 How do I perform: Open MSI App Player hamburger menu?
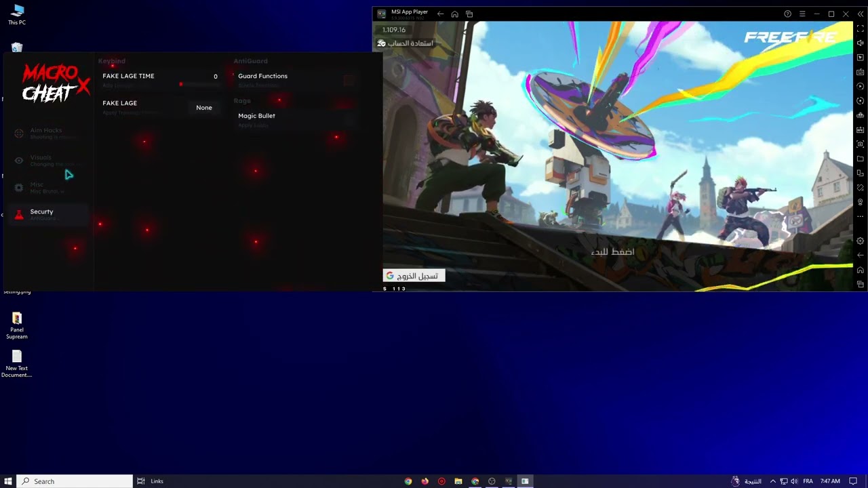[802, 14]
